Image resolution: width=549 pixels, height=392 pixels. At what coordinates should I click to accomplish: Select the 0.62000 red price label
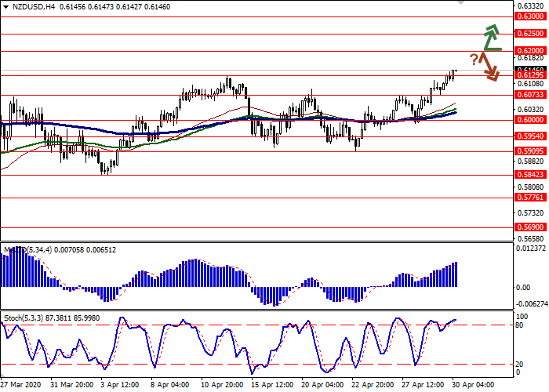click(530, 50)
